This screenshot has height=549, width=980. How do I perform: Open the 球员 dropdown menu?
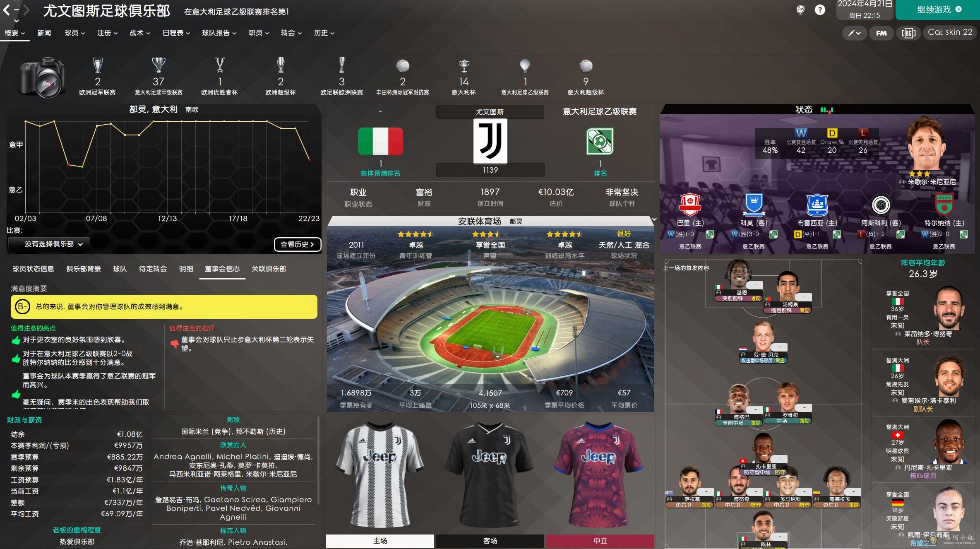click(74, 33)
